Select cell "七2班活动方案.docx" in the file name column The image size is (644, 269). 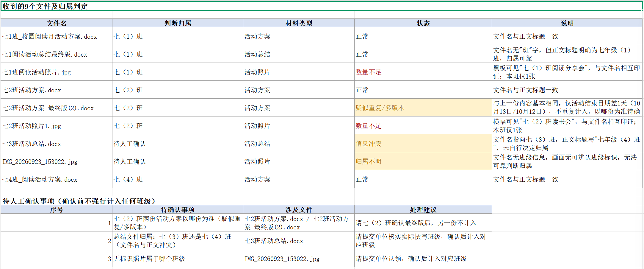click(57, 90)
